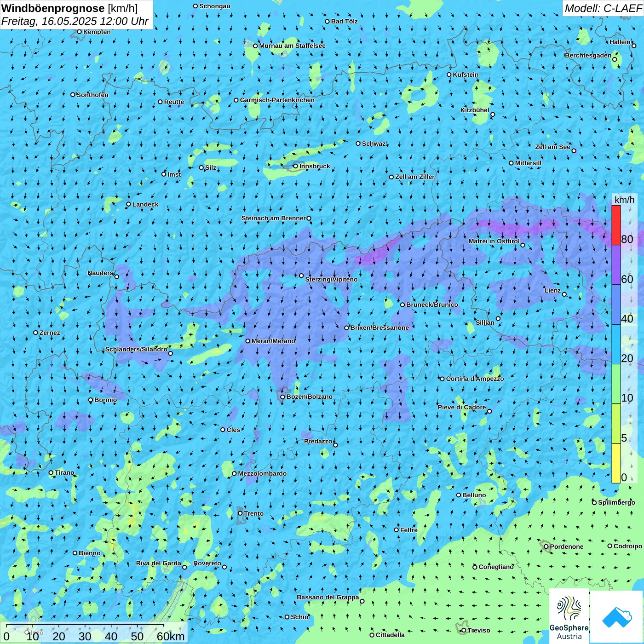
Task: Click the blue cloud-and-house logo icon
Action: click(x=616, y=617)
